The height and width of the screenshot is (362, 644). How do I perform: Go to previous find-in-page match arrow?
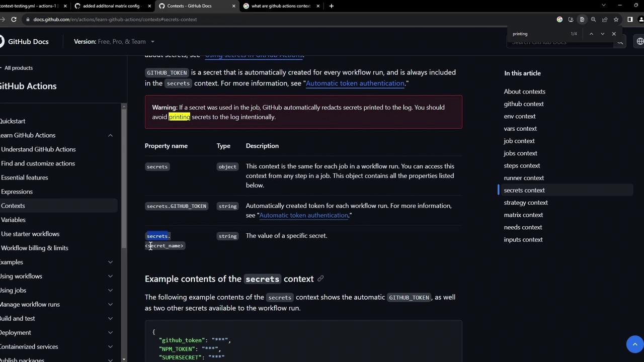coord(591,34)
